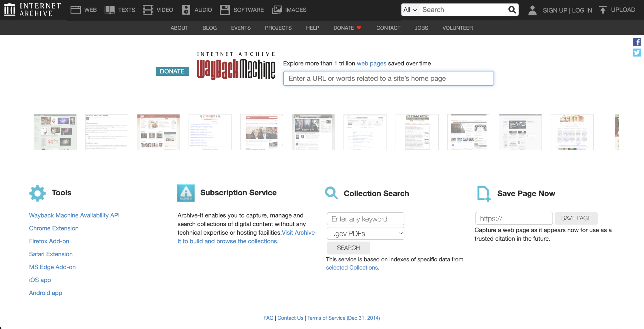This screenshot has height=329, width=644.
Task: Click the Archive-It subscription icon
Action: coord(186,193)
